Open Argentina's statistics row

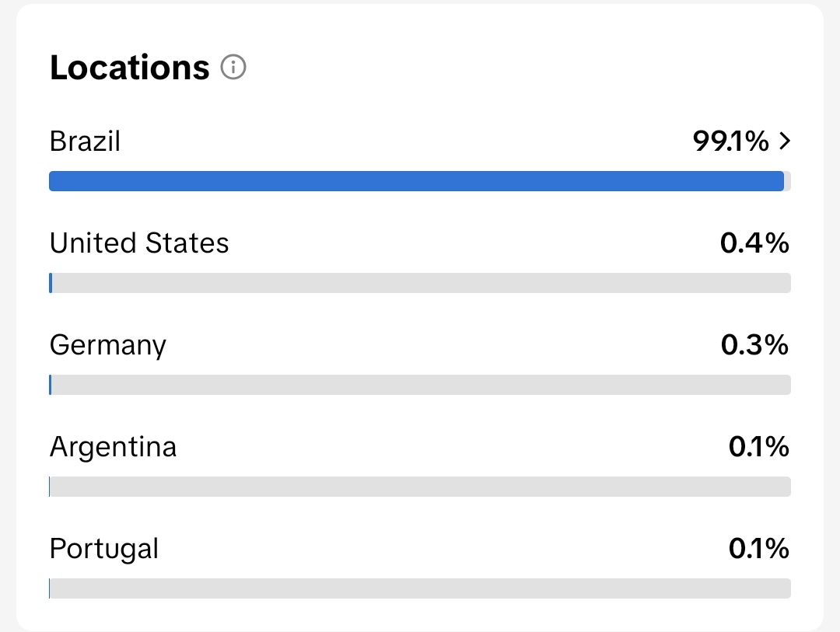(113, 446)
